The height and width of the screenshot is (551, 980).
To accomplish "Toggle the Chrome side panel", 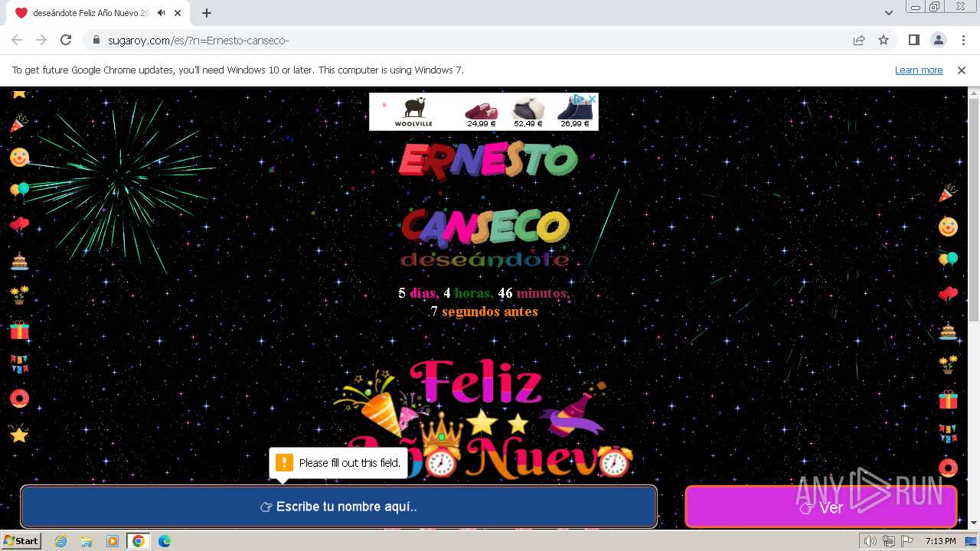I will click(913, 40).
